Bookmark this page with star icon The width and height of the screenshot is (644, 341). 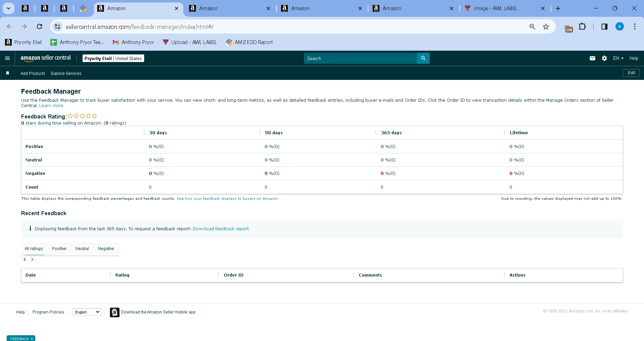pos(546,27)
